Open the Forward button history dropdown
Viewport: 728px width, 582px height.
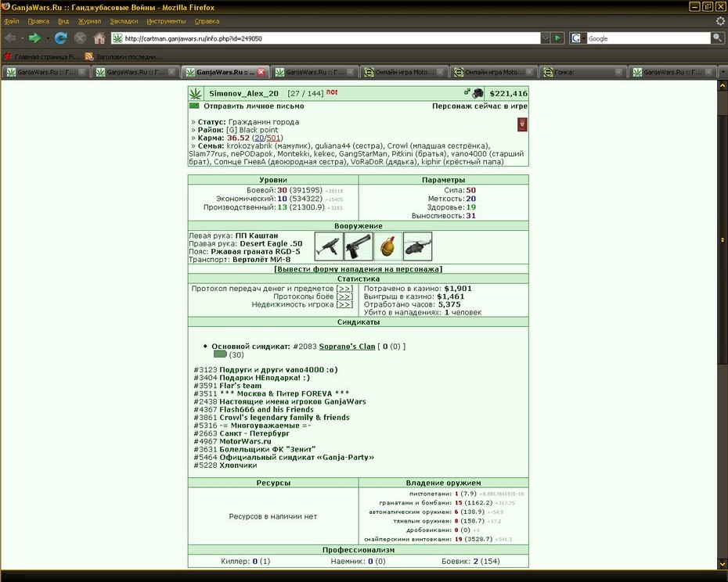tap(48, 38)
